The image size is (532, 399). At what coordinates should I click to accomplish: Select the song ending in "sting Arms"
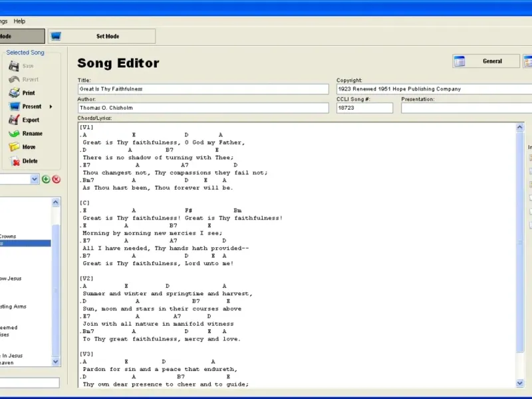pos(13,307)
